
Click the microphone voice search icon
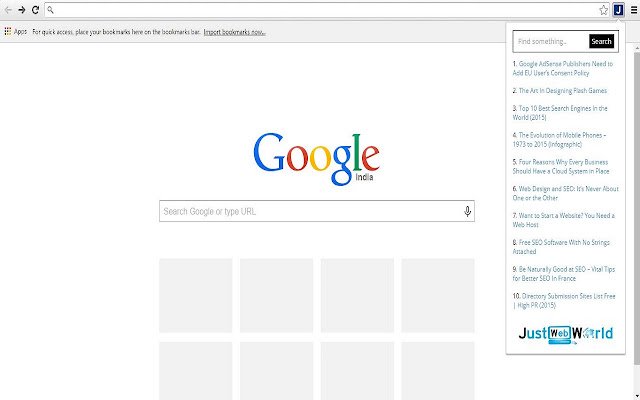point(467,211)
